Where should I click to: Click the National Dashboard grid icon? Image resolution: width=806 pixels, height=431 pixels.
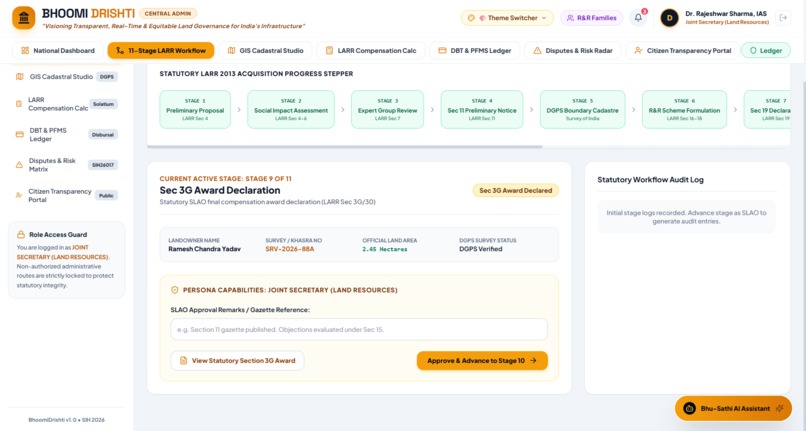[25, 50]
